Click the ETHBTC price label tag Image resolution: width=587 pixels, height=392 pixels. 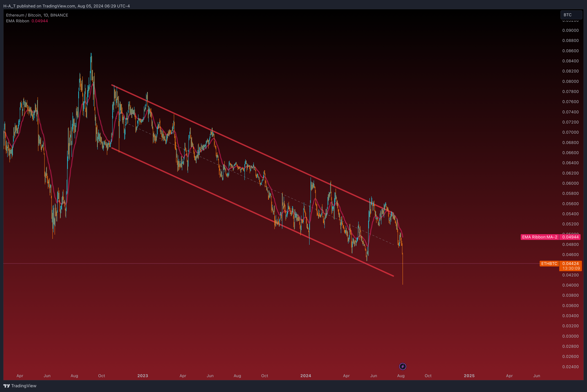coord(549,263)
